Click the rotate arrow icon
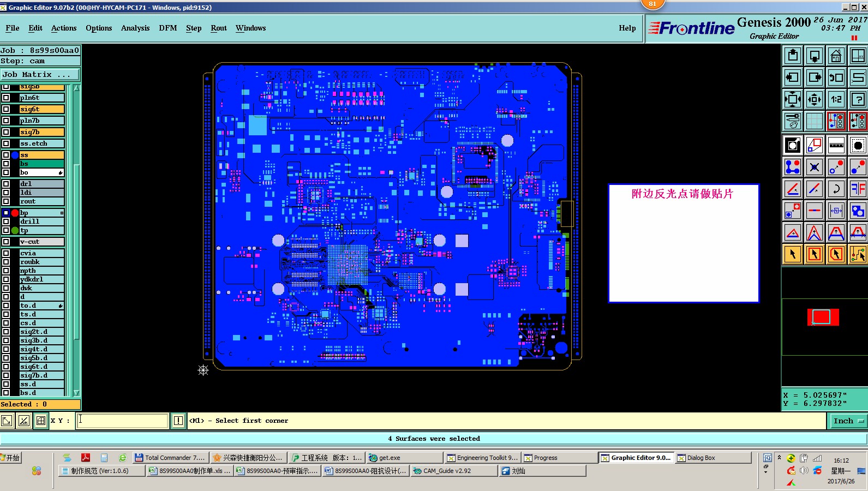 coord(836,189)
